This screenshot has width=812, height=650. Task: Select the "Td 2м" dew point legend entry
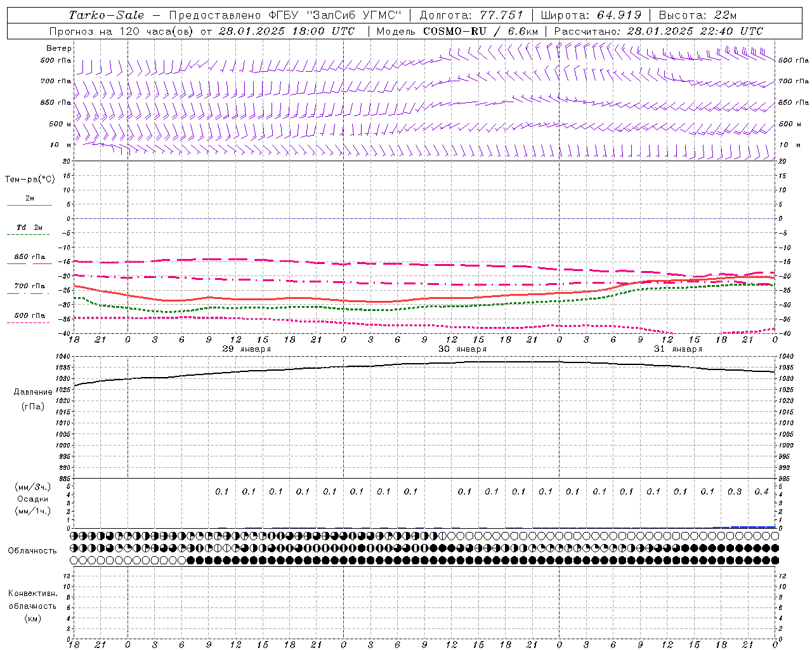click(30, 227)
